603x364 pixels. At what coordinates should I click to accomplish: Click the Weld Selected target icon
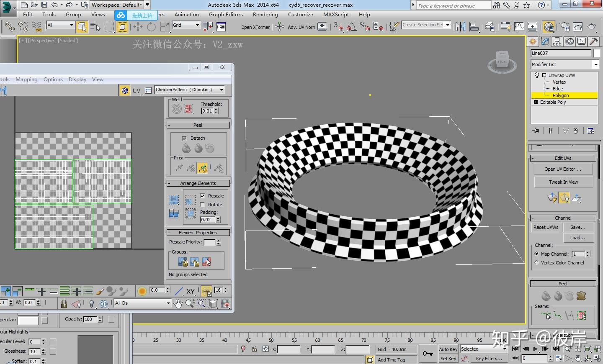pyautogui.click(x=177, y=109)
